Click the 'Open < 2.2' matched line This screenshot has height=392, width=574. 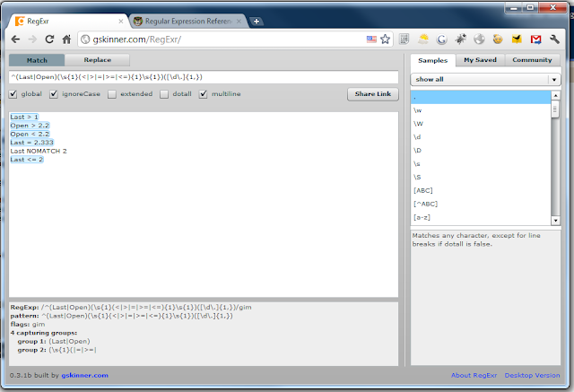click(x=30, y=134)
